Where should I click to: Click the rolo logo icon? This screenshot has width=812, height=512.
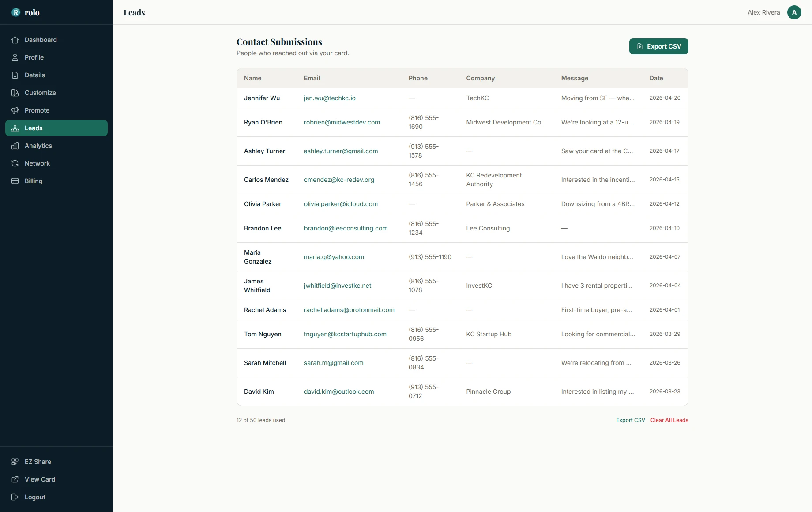(16, 12)
